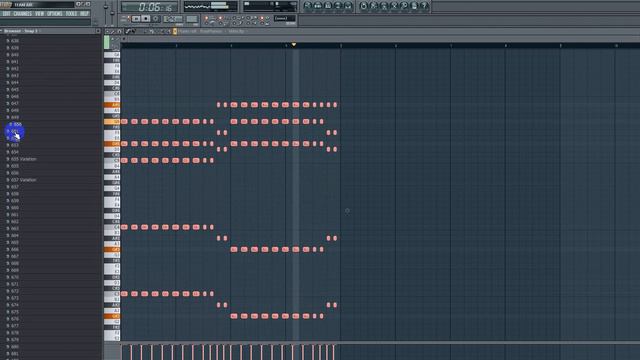Click the question-mark help icon

[424, 6]
